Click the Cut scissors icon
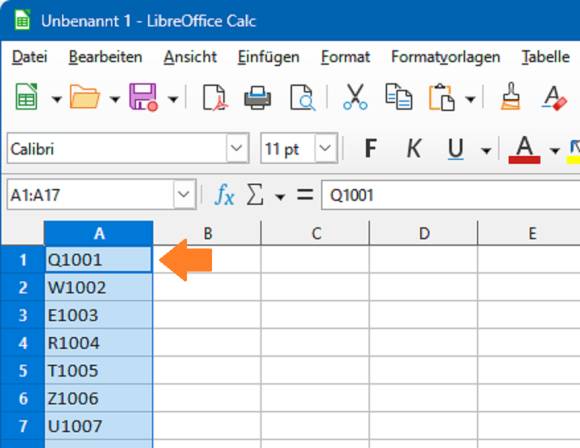The height and width of the screenshot is (448, 580). 355,97
